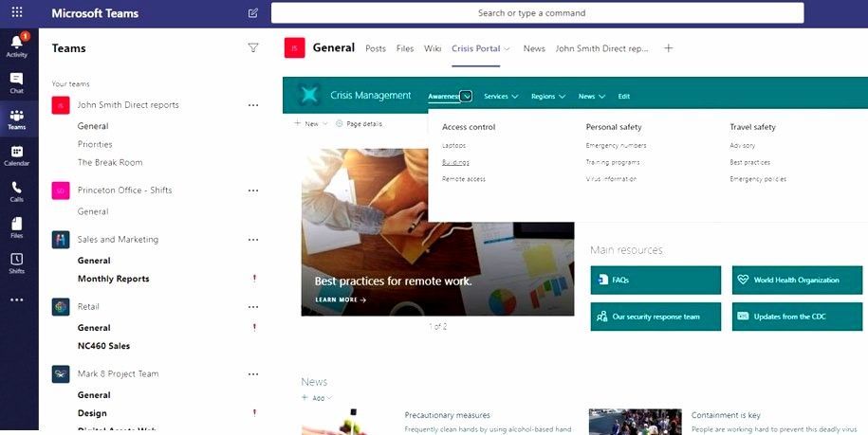Screen dimensions: 868x435
Task: Open Updates from the CDC button
Action: pos(797,317)
